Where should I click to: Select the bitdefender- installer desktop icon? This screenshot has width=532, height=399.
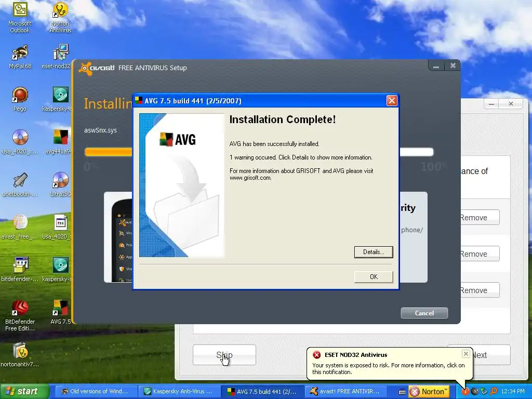pos(20,270)
